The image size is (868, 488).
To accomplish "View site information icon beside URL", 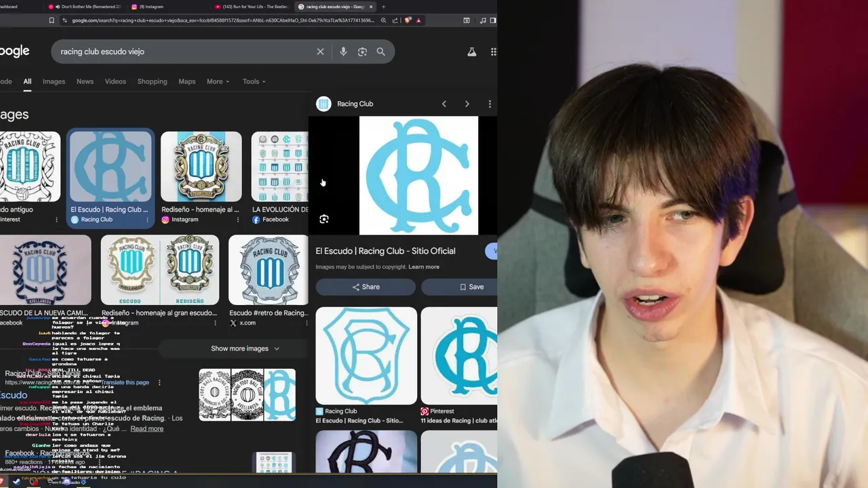I will (x=65, y=20).
